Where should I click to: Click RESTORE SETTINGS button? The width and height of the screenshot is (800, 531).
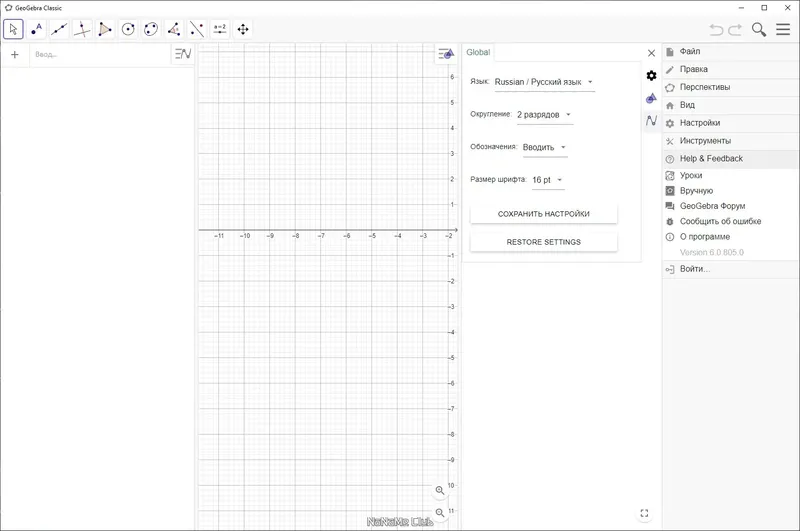(543, 242)
